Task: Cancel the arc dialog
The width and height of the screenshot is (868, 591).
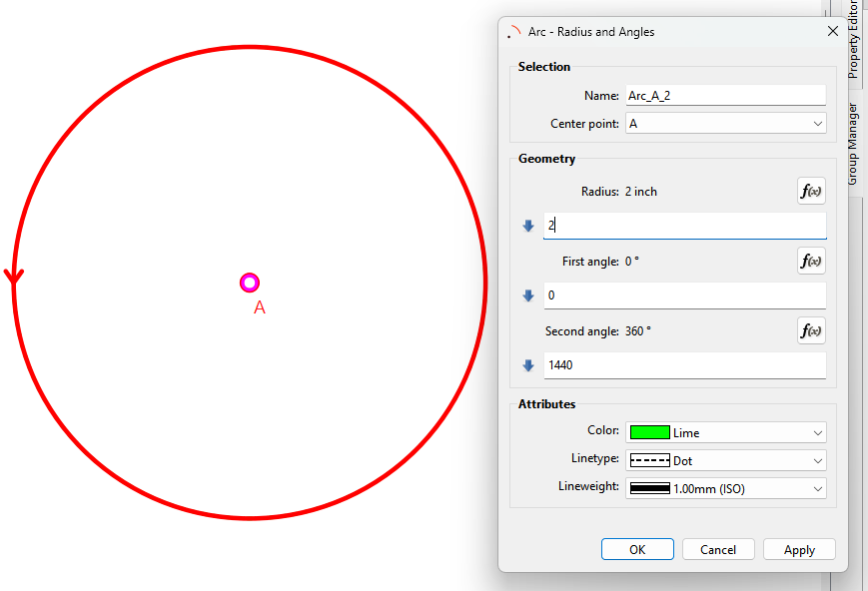Action: click(x=718, y=549)
